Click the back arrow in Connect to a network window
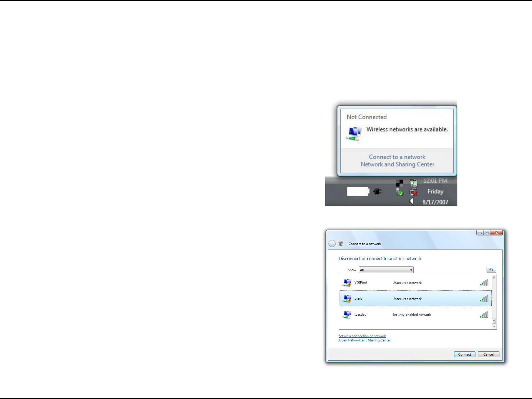Screen dimensions: 532x399 click(332, 244)
